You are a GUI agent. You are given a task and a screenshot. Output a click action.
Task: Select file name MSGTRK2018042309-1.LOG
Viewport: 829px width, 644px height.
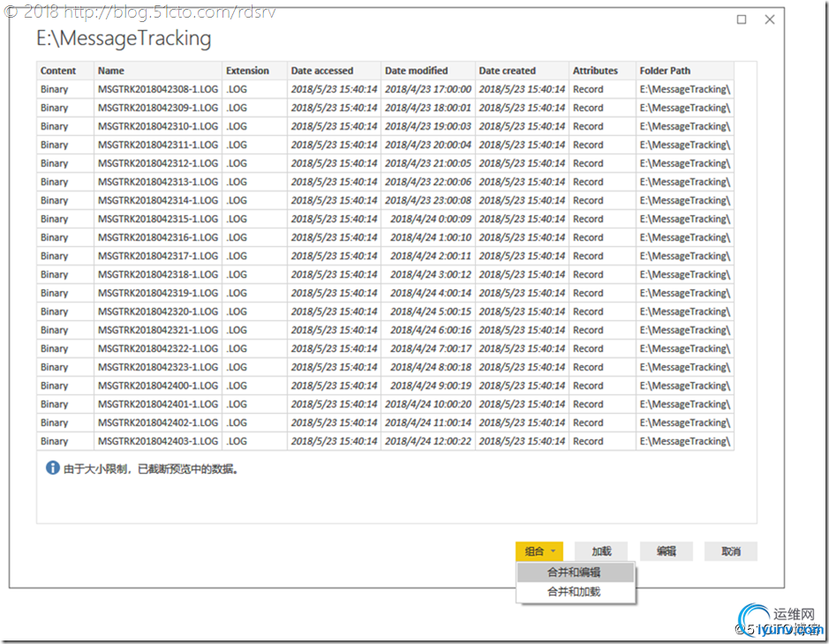pyautogui.click(x=157, y=108)
